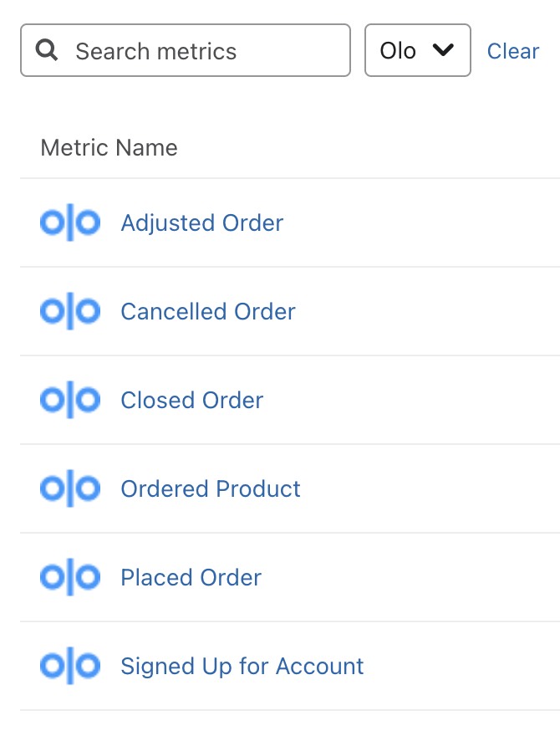Open the Placed Order metric
Screen dimensions: 560x731
tap(191, 577)
